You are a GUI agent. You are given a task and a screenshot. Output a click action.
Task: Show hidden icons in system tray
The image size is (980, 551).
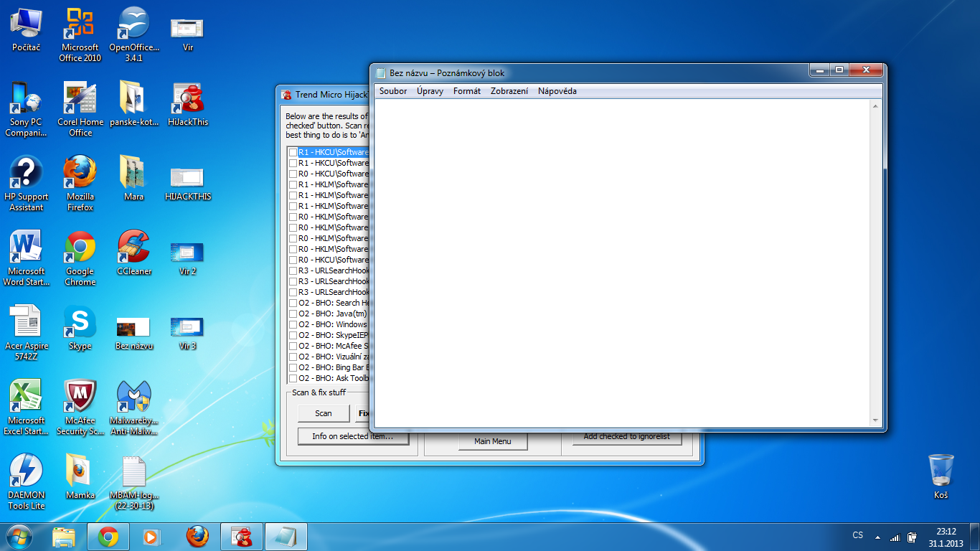(877, 537)
